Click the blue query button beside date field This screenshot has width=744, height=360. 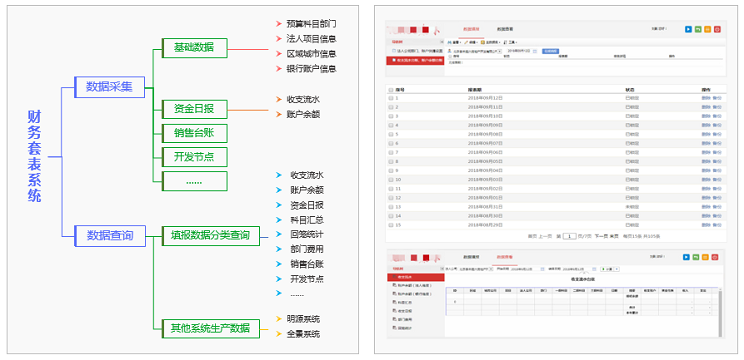pyautogui.click(x=550, y=51)
